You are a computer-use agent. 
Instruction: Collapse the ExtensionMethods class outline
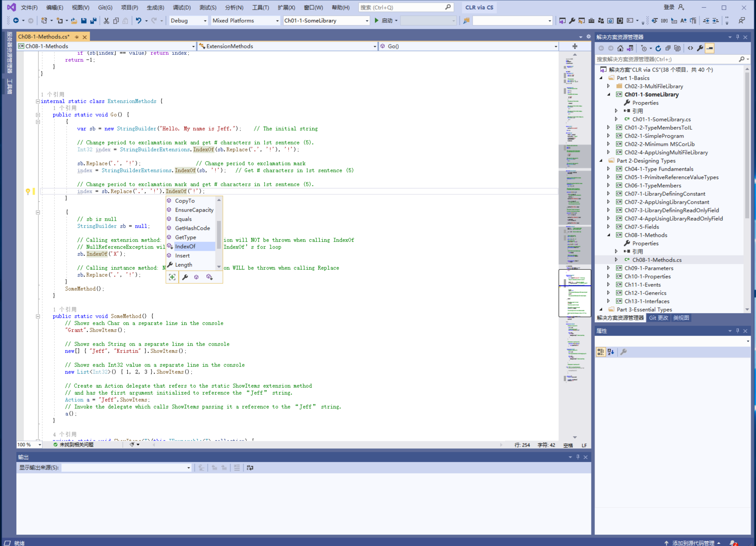pos(38,101)
